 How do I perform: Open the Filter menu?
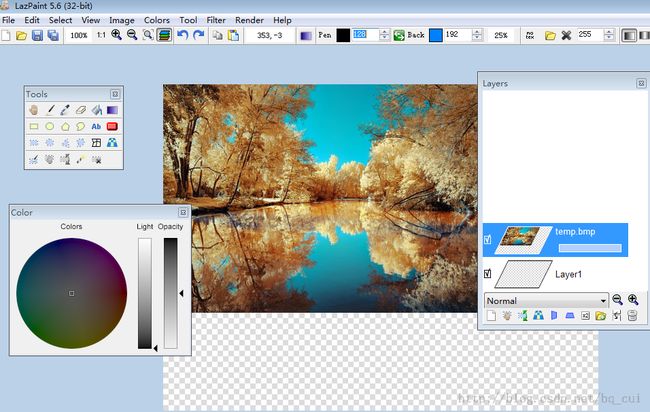[x=216, y=20]
